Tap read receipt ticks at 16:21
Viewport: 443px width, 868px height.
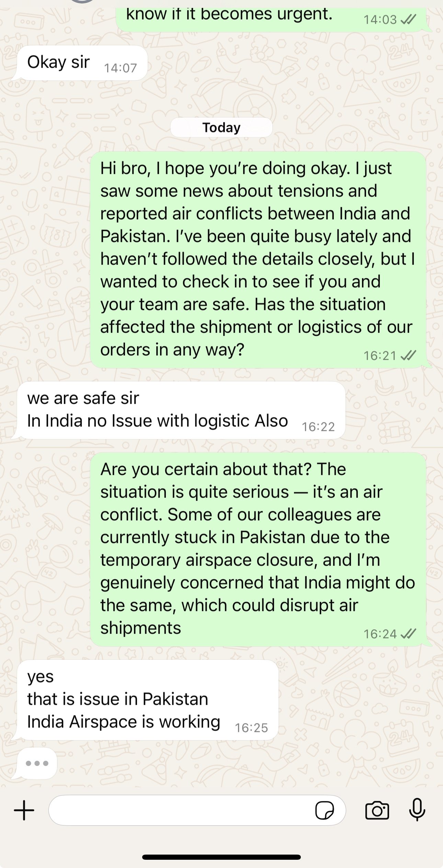[x=408, y=355]
